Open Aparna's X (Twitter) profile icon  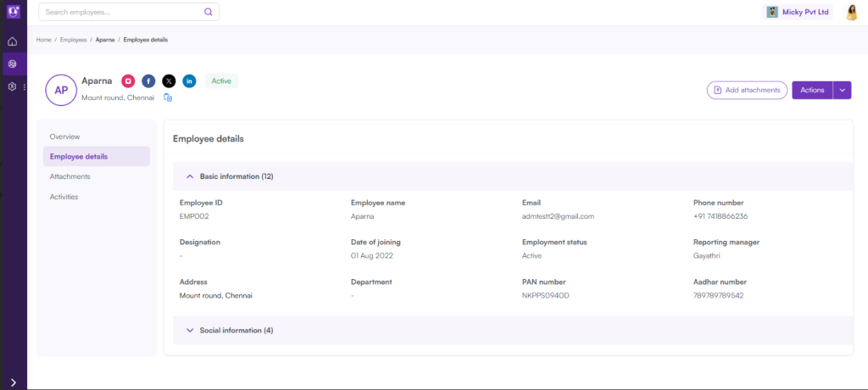(169, 81)
